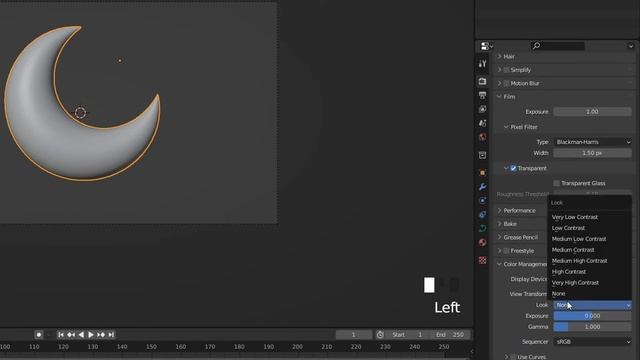
Task: Click the Gamma 1.000 slider
Action: 593,327
